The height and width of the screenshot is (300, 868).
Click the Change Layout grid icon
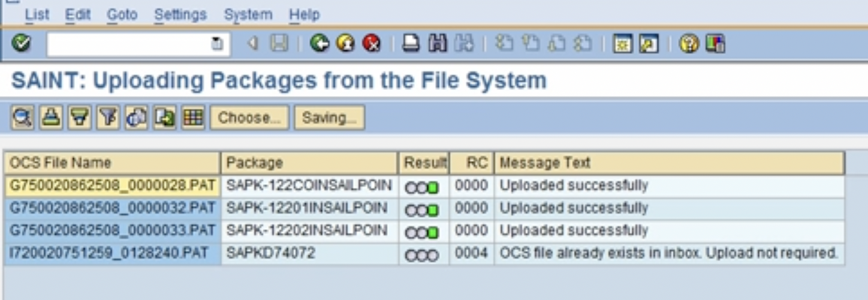click(x=193, y=118)
